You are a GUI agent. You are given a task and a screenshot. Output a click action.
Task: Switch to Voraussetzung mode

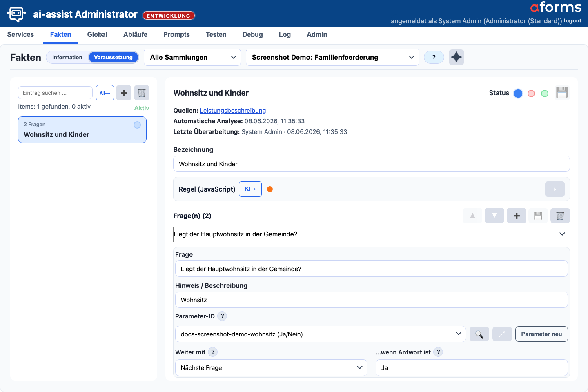113,57
